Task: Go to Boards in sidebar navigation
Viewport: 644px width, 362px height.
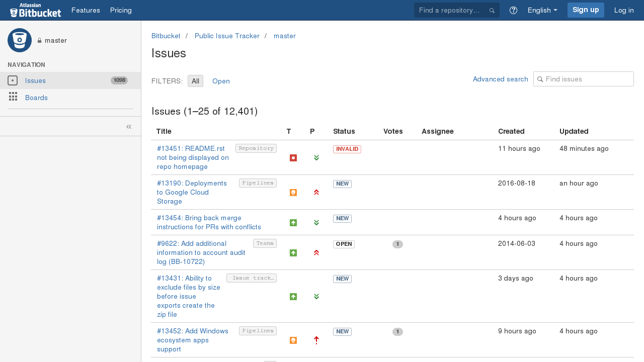Action: 36,98
